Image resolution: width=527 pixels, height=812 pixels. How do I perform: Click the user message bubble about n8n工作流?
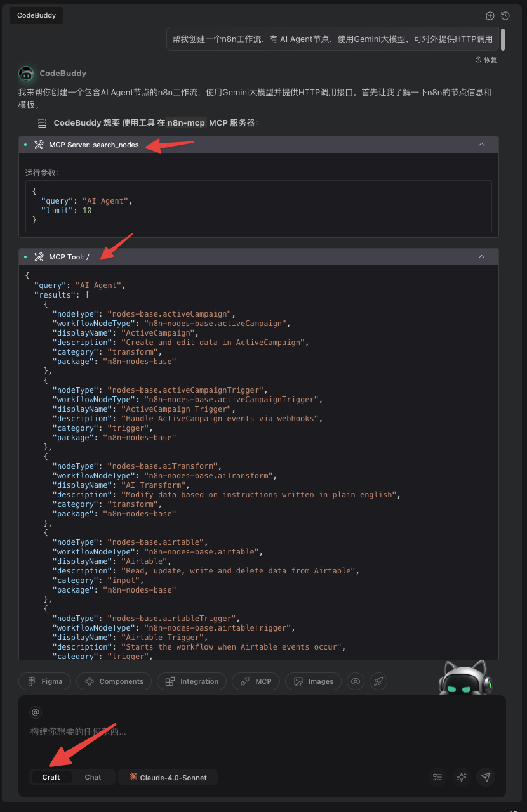click(x=332, y=39)
